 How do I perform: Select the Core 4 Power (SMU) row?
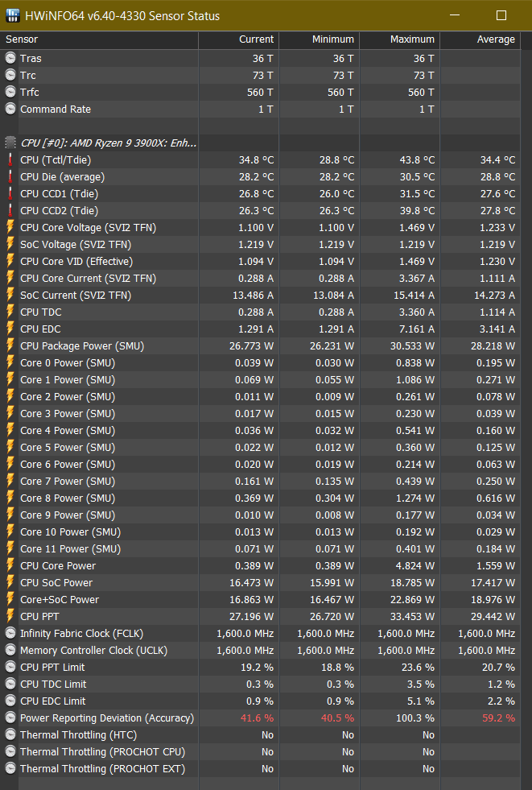260,430
